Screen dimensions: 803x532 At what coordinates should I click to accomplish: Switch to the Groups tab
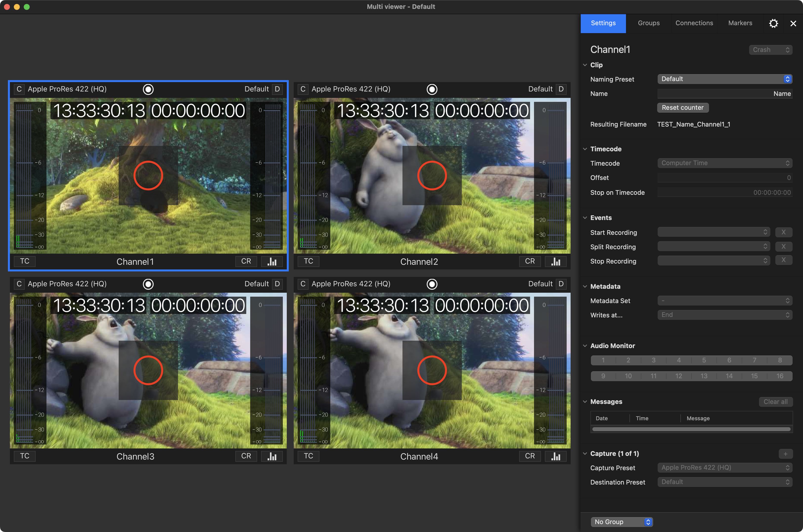pos(649,23)
